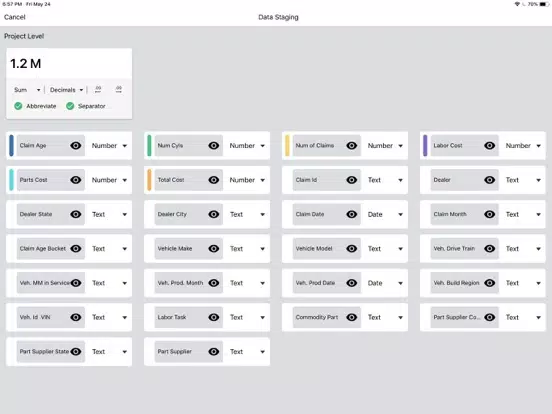
Task: Open Dealer State Text type dropdown
Action: pyautogui.click(x=109, y=214)
